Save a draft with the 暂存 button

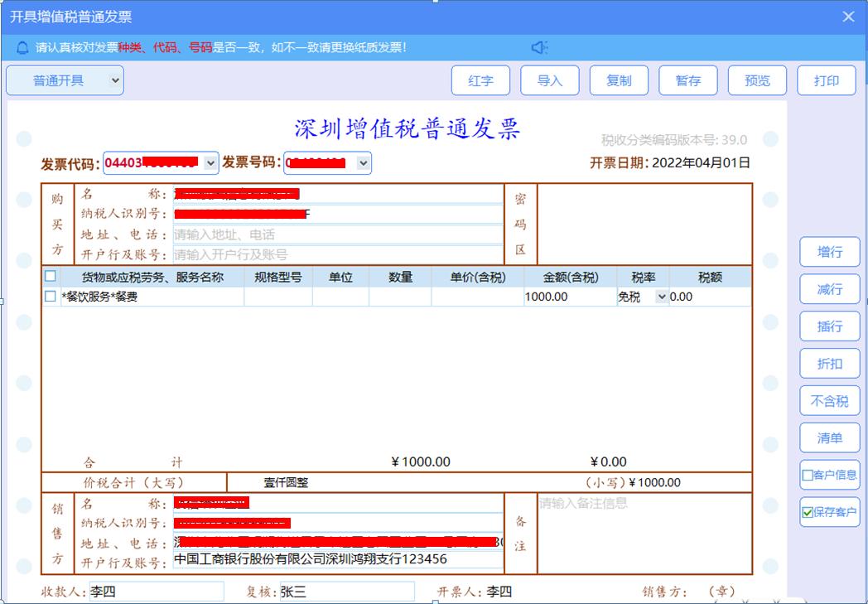[687, 80]
